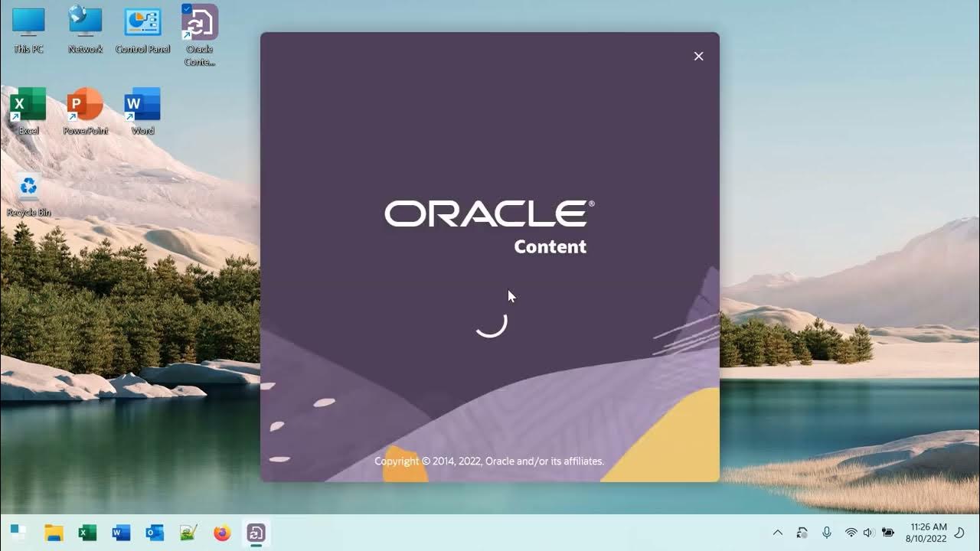Launch Word from the taskbar
980x551 pixels.
(121, 533)
